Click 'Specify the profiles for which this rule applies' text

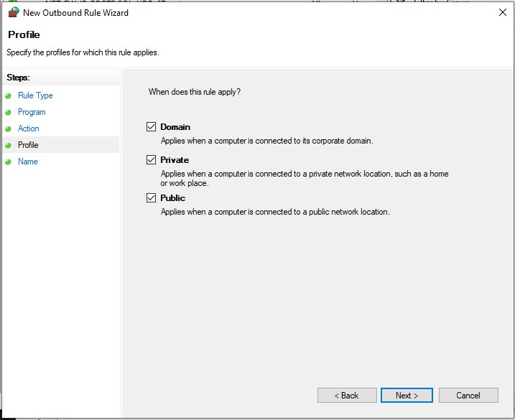click(x=83, y=52)
